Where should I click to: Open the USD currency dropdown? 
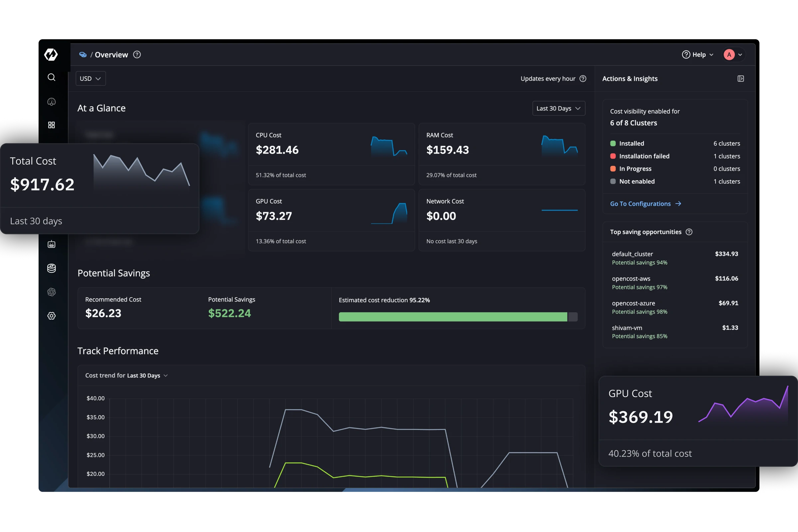click(90, 79)
